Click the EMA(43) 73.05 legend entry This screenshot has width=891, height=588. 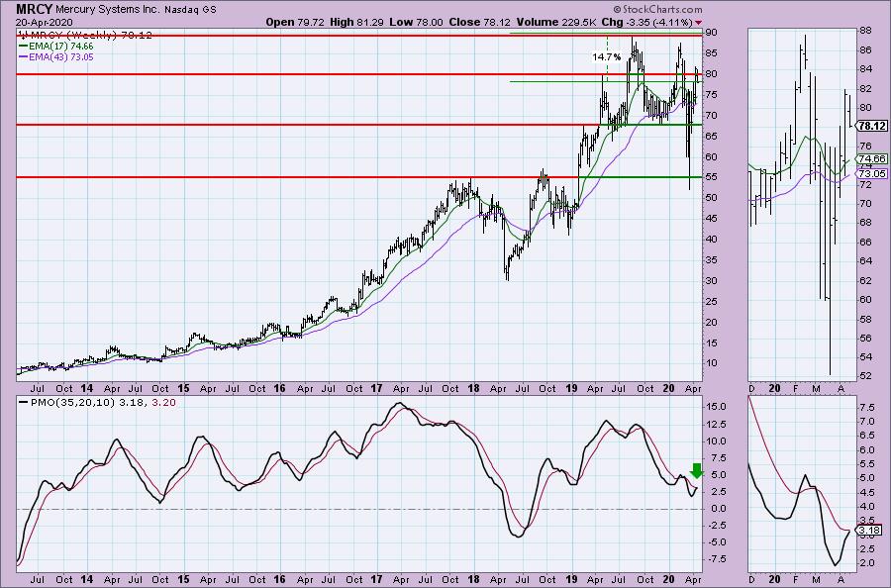56,56
